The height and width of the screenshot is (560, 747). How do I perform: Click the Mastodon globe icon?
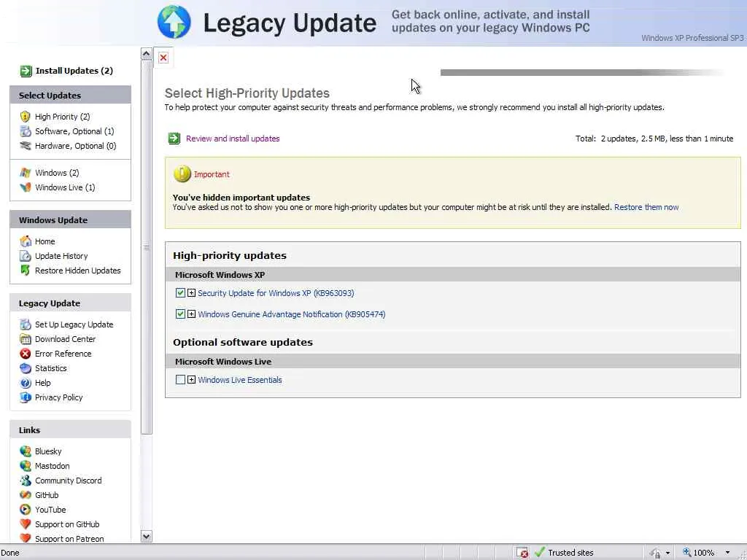[26, 466]
